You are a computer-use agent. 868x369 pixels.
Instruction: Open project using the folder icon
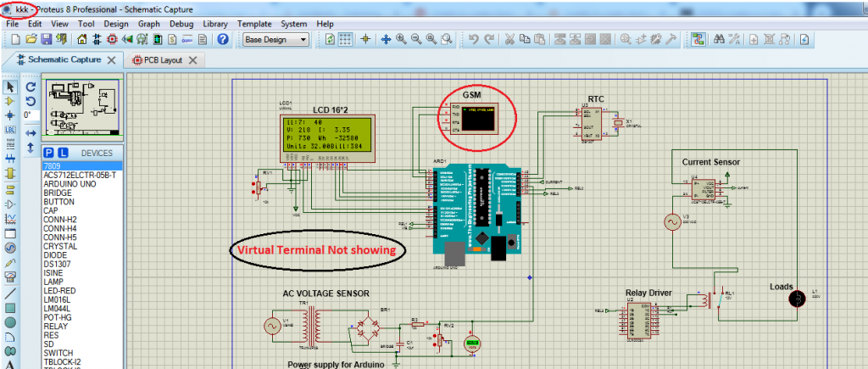[31, 39]
